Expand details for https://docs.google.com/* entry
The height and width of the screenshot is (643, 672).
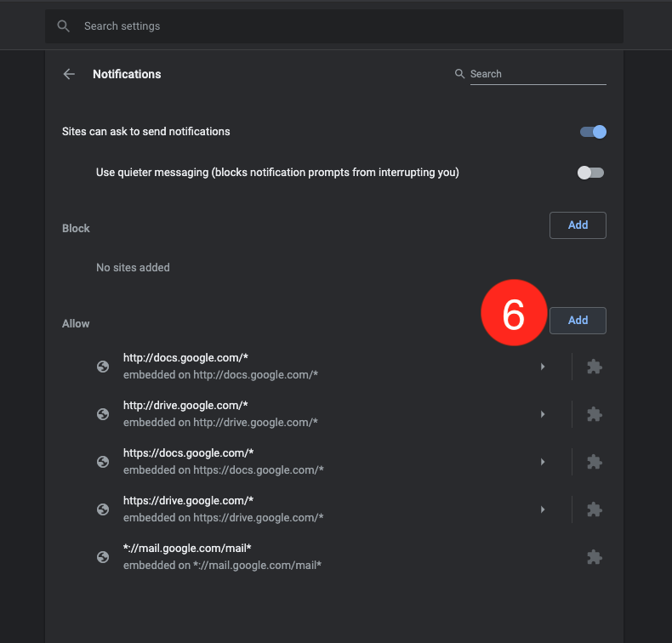coord(543,462)
